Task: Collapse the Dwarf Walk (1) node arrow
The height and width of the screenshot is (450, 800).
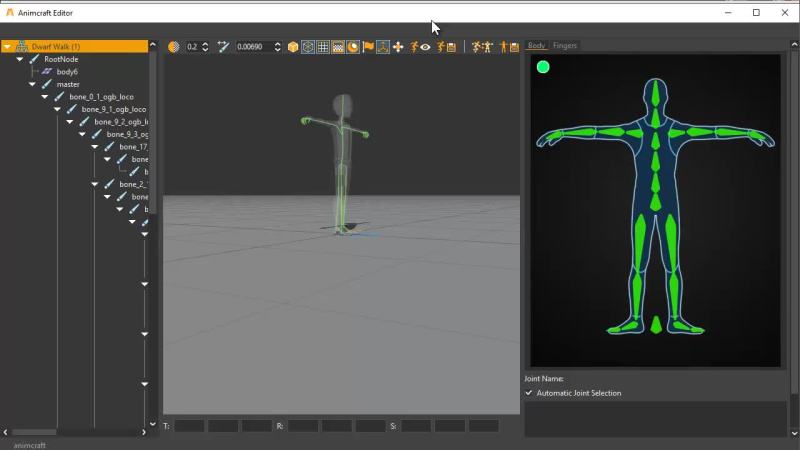Action: click(7, 46)
